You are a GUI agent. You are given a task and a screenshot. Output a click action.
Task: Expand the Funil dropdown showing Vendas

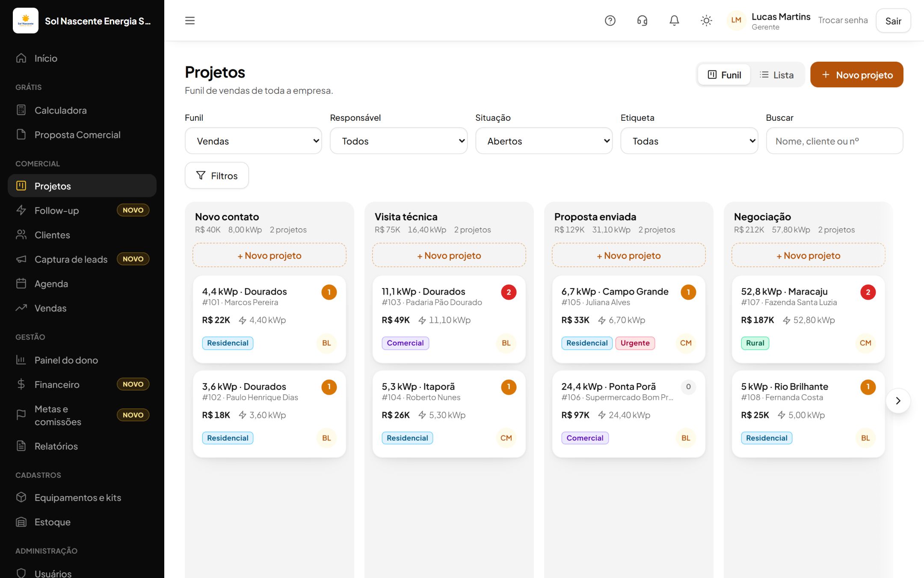pyautogui.click(x=253, y=141)
